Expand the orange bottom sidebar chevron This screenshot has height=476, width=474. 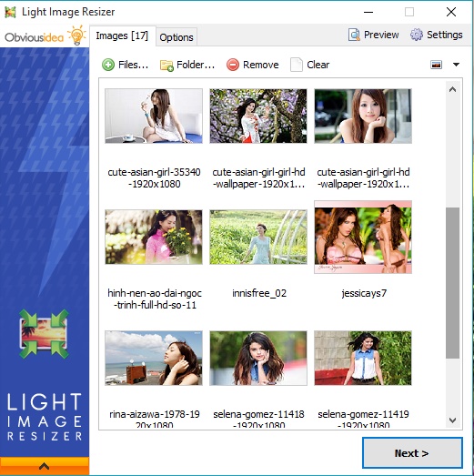point(45,466)
